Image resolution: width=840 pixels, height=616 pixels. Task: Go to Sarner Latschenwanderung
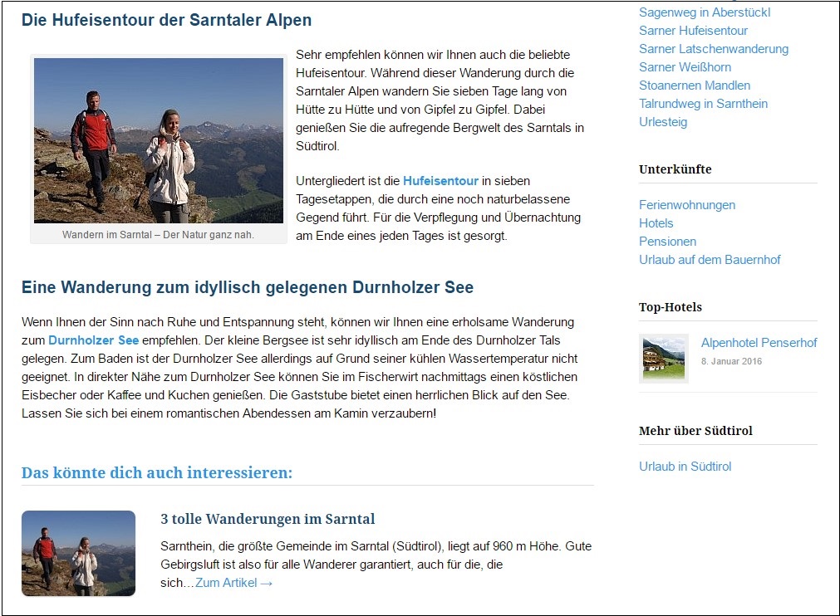point(714,49)
